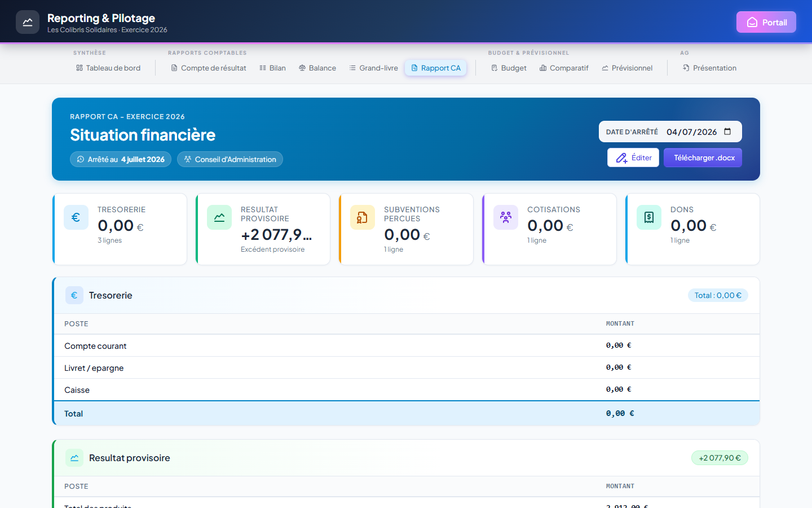Click the Cotisations people icon
Screen dimensions: 812x508
pos(506,217)
